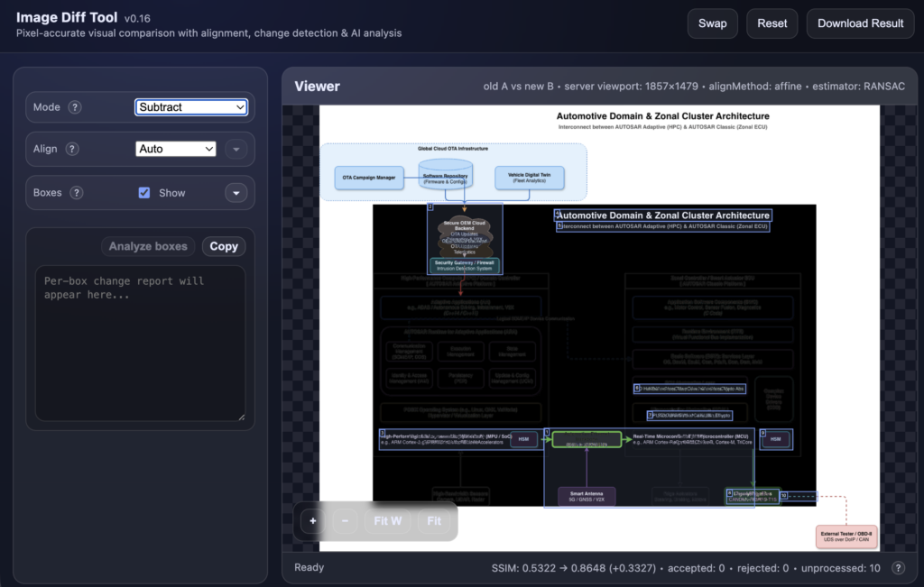Click the External Tester / OBD-II box in the diff image
The width and height of the screenshot is (924, 587).
(846, 537)
